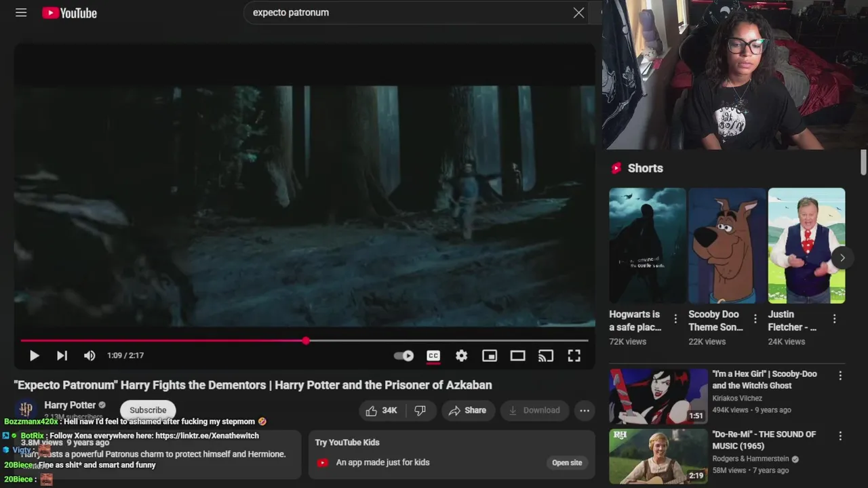868x488 pixels.
Task: Open Justin Fletcher short thumbnail
Action: [806, 245]
